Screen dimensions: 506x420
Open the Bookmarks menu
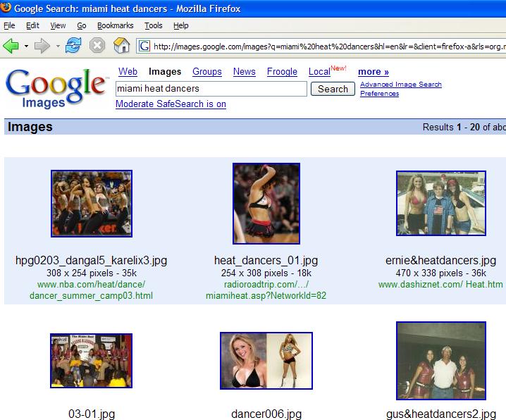pyautogui.click(x=115, y=25)
